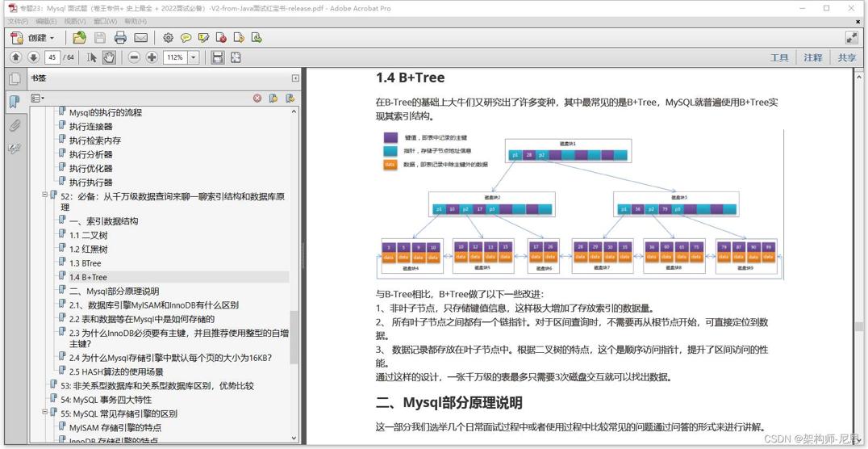Open the page thumbnails panel icon
The width and height of the screenshot is (868, 449).
[15, 78]
